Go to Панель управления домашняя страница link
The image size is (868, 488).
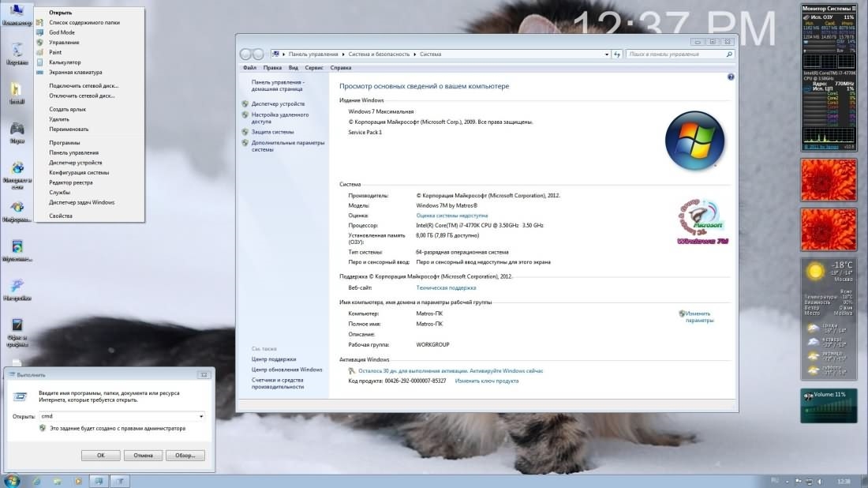[278, 85]
